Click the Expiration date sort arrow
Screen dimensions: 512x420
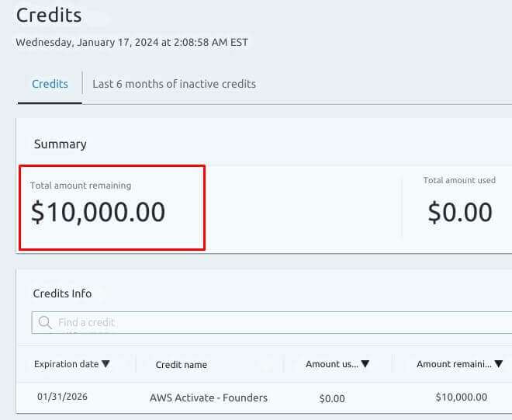point(106,364)
